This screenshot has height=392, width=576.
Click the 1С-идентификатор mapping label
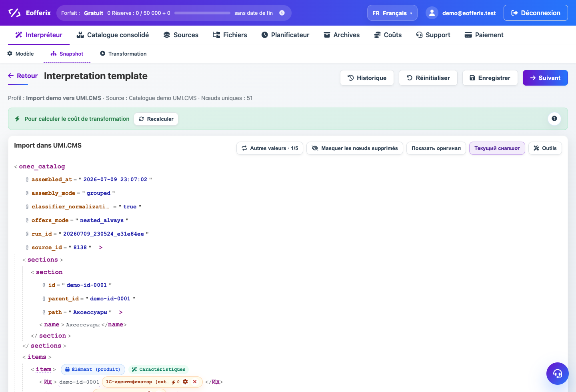coord(137,382)
